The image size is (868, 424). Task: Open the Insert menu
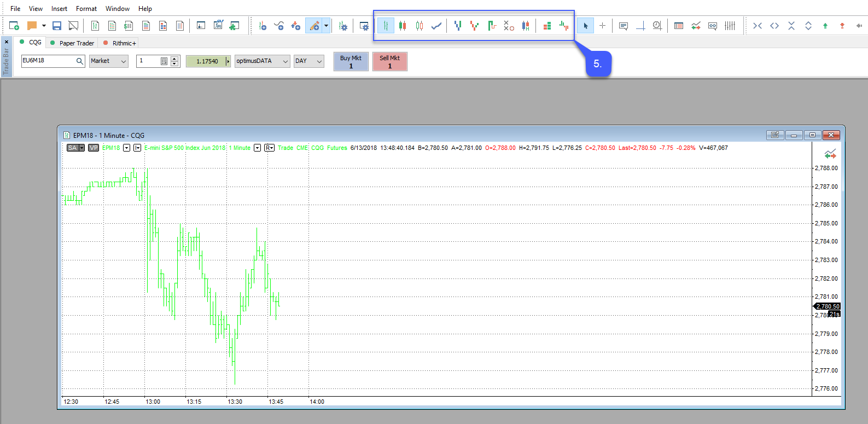tap(59, 9)
